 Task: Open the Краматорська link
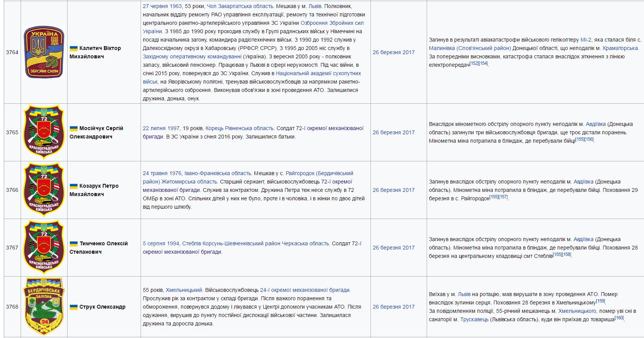tap(620, 48)
